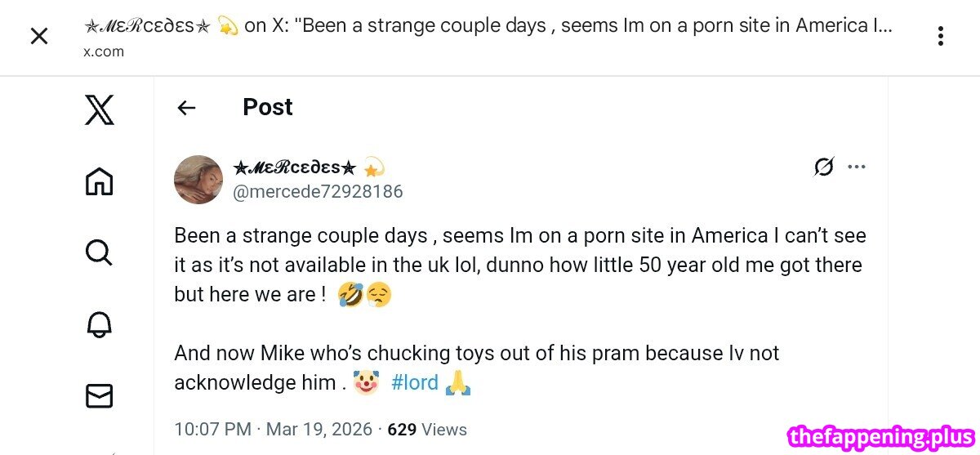Open the Mercedes display name link
This screenshot has height=455, width=980.
pyautogui.click(x=295, y=168)
